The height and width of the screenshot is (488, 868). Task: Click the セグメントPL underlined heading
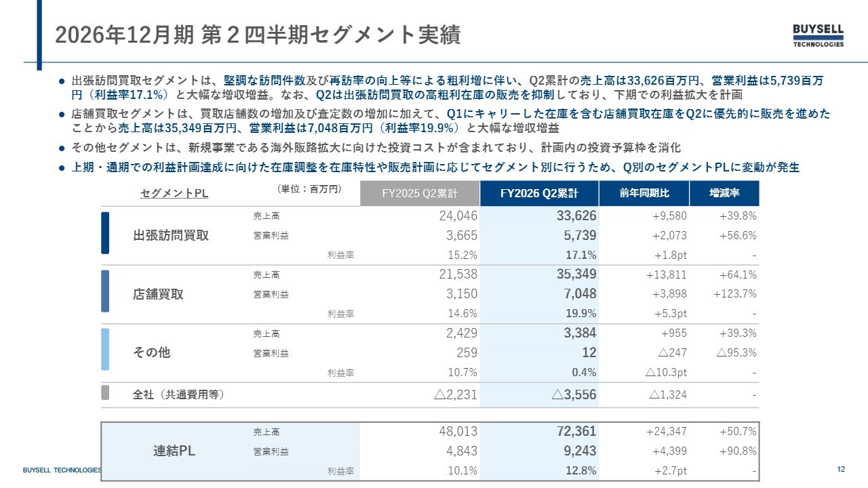coord(174,194)
